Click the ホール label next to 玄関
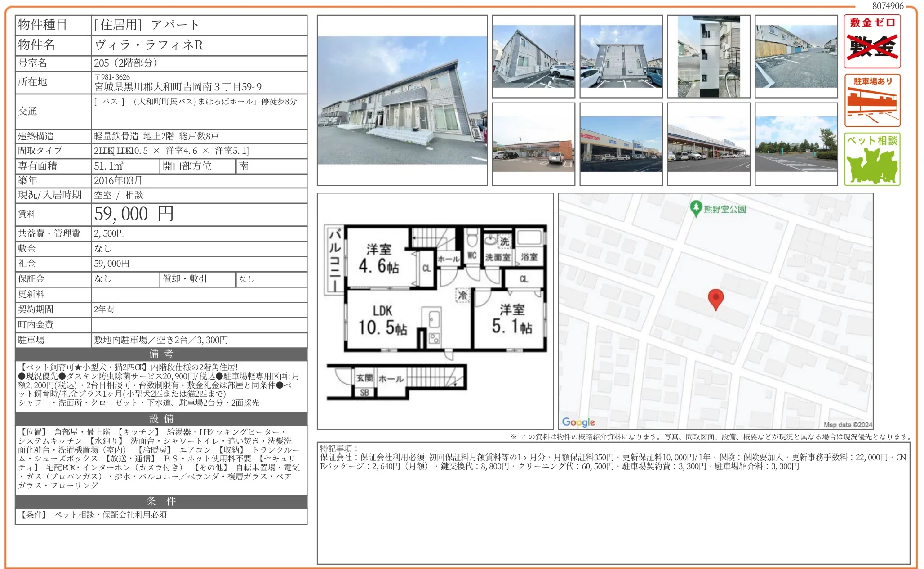The width and height of the screenshot is (924, 569). click(391, 379)
